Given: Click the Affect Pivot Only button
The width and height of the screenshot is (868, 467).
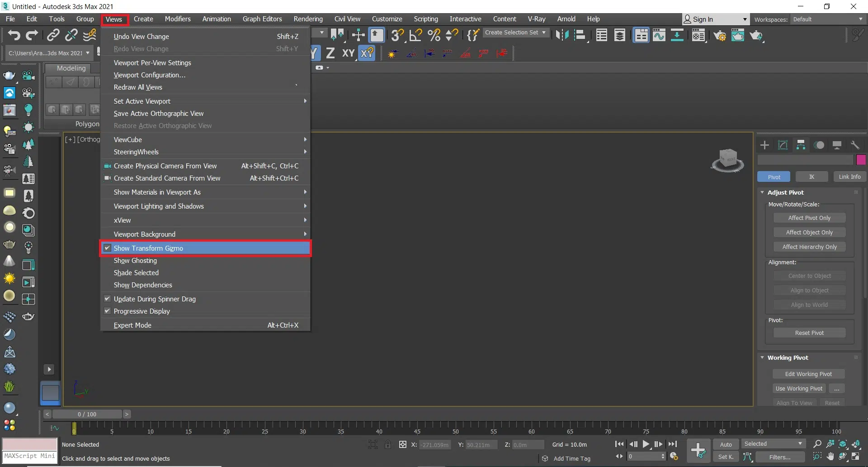Looking at the screenshot, I should coord(809,218).
